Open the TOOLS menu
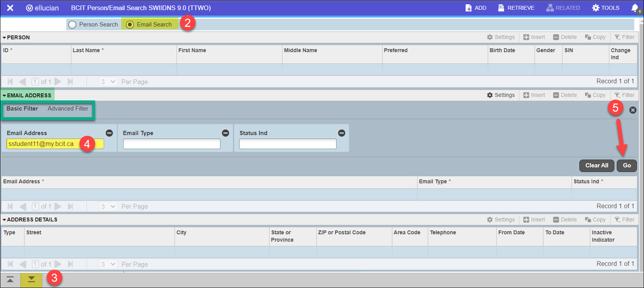Viewport: 644px width, 288px height. pos(605,8)
